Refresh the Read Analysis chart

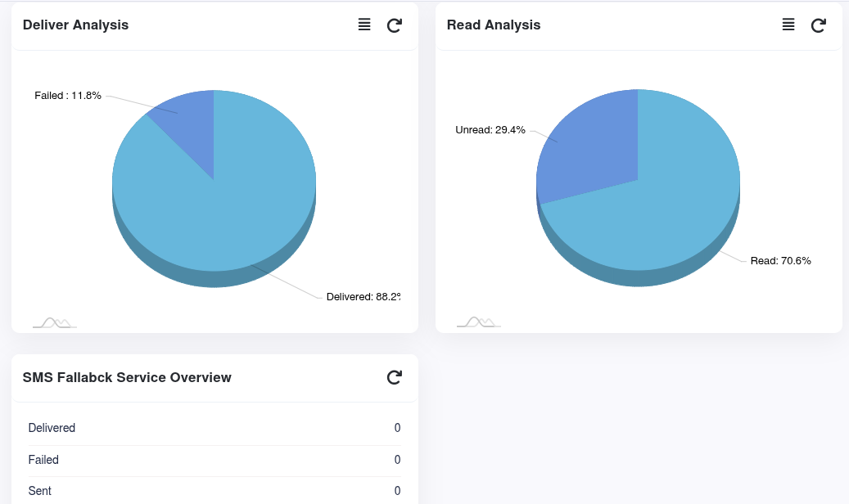818,25
